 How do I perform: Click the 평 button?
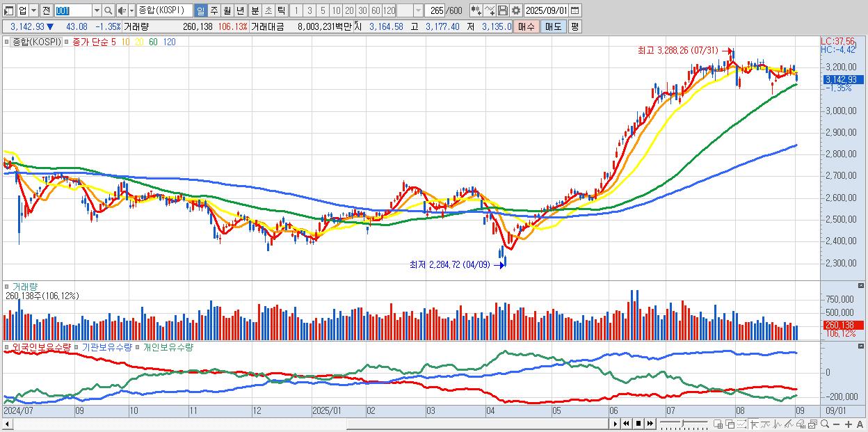574,26
